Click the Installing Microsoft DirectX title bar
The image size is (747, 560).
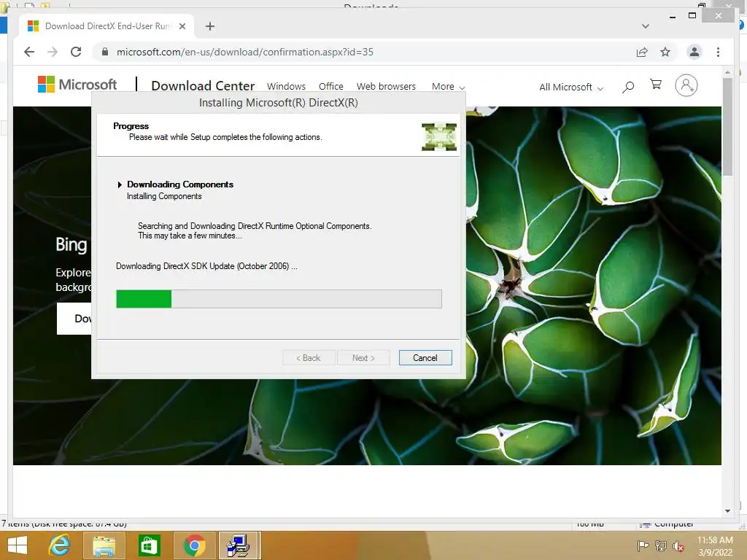tap(278, 103)
